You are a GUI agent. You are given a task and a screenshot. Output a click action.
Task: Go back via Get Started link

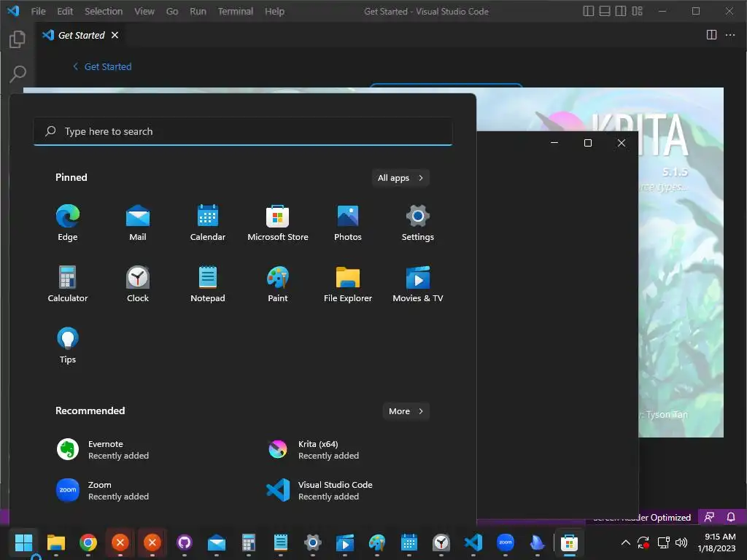pos(102,66)
